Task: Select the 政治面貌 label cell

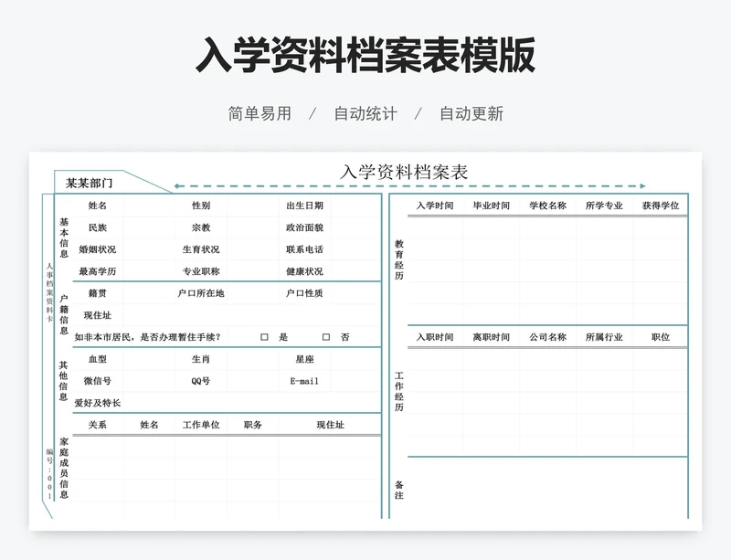Action: click(x=304, y=227)
